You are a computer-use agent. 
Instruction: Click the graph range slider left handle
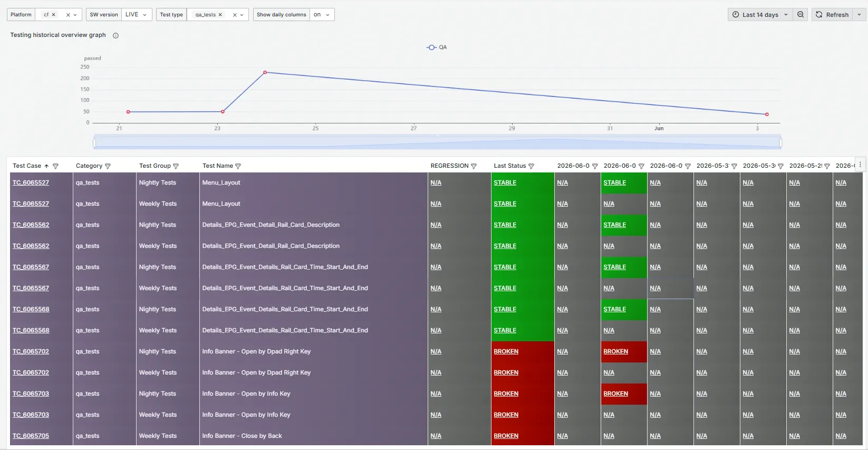pyautogui.click(x=94, y=142)
